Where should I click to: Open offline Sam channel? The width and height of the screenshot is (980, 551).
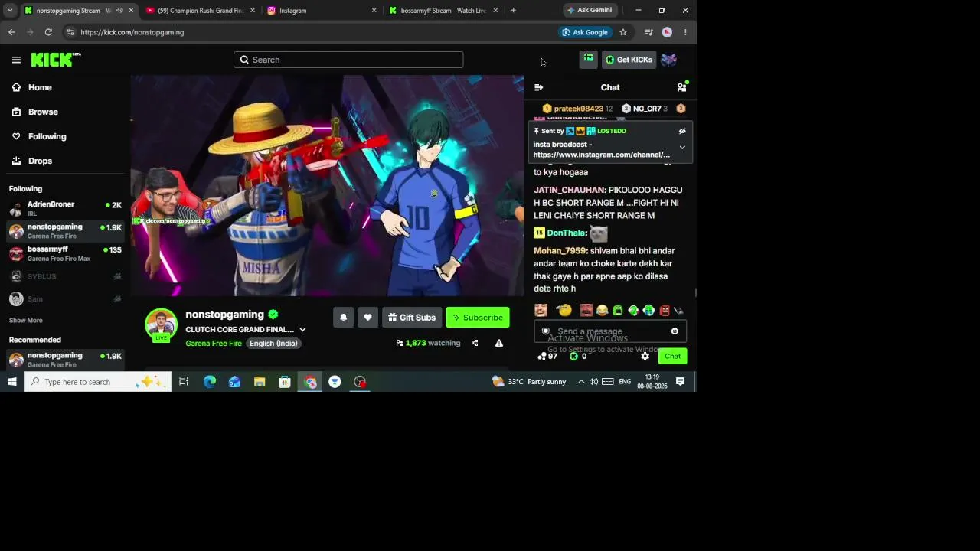(x=65, y=298)
